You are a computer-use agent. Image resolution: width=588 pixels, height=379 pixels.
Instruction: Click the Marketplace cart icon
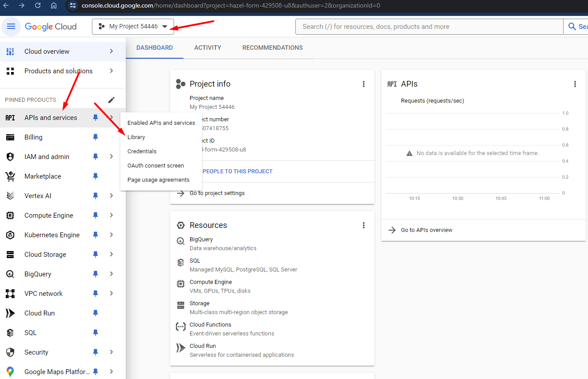10,176
